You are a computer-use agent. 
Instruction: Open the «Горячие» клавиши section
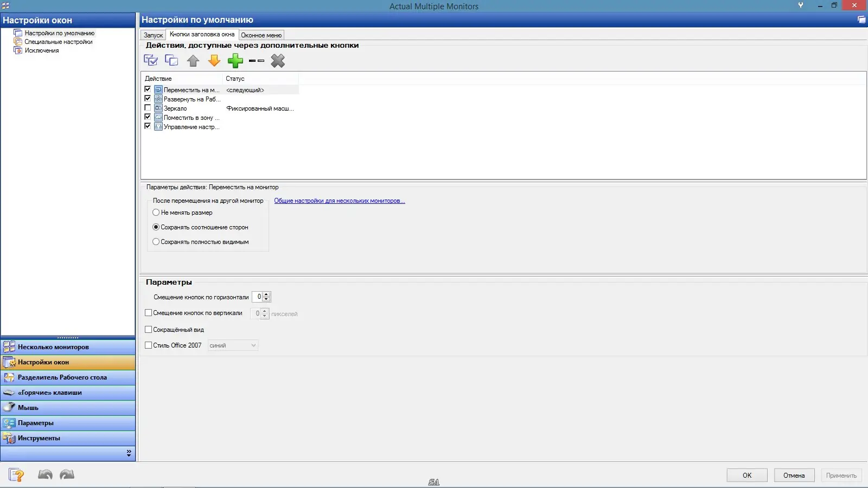coord(68,393)
